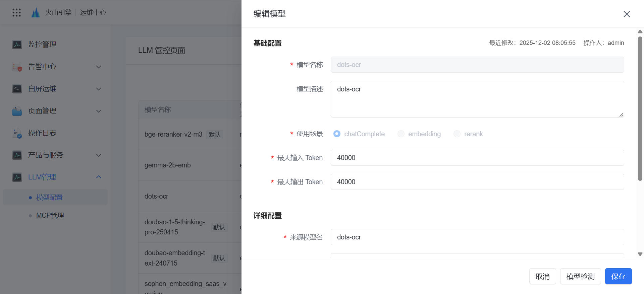Expand the 产品与服务 menu chevron
Screen dimensions: 644x294
coord(99,155)
